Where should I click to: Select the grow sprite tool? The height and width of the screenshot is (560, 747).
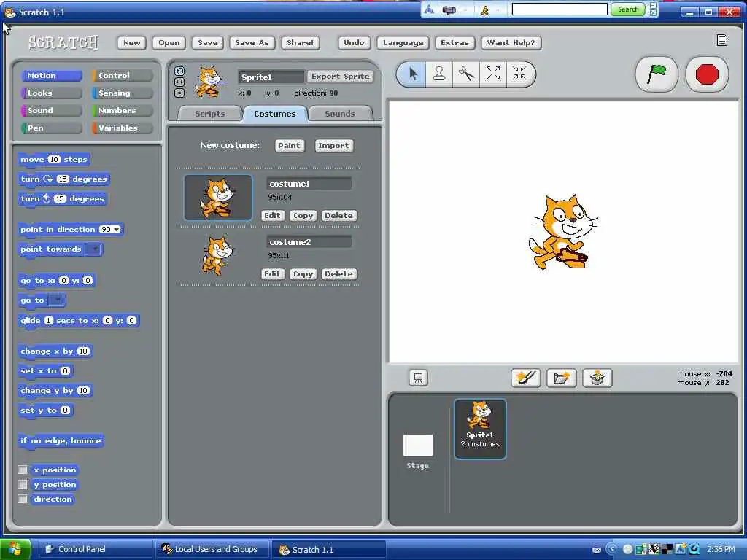point(492,74)
